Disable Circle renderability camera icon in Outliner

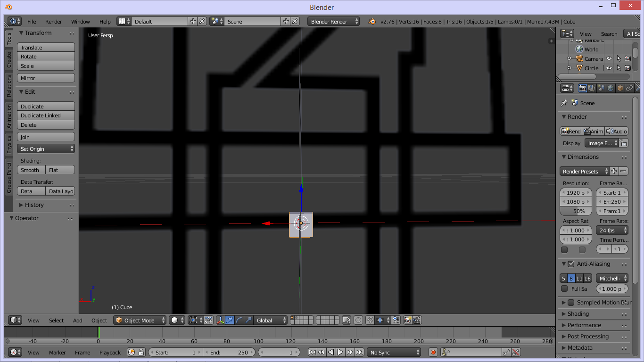[628, 68]
